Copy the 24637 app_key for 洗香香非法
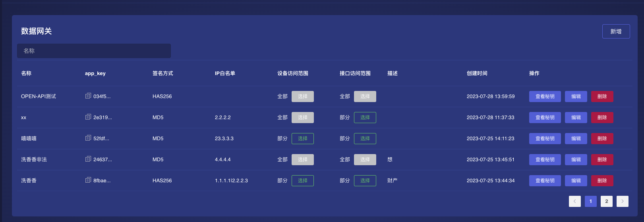The width and height of the screenshot is (644, 222). click(88, 159)
